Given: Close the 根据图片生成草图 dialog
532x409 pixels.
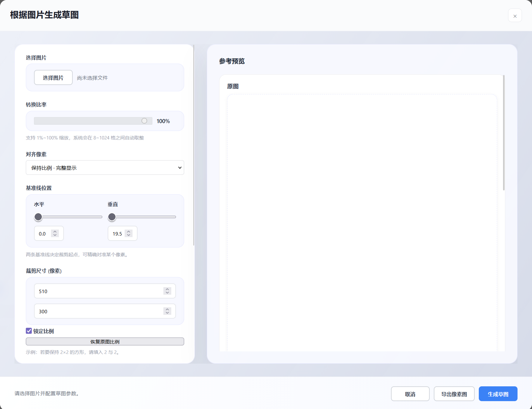Looking at the screenshot, I should pyautogui.click(x=515, y=16).
